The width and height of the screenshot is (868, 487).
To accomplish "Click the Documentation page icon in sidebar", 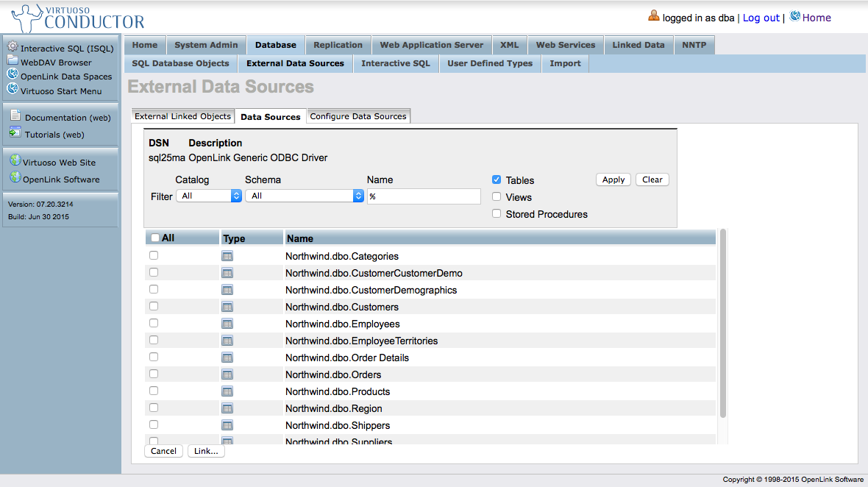I will click(x=15, y=115).
